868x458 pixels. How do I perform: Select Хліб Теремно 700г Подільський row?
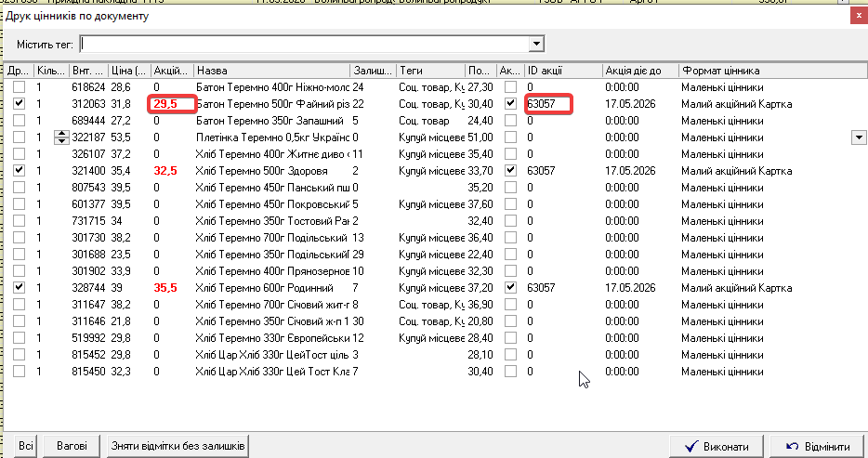pos(271,237)
